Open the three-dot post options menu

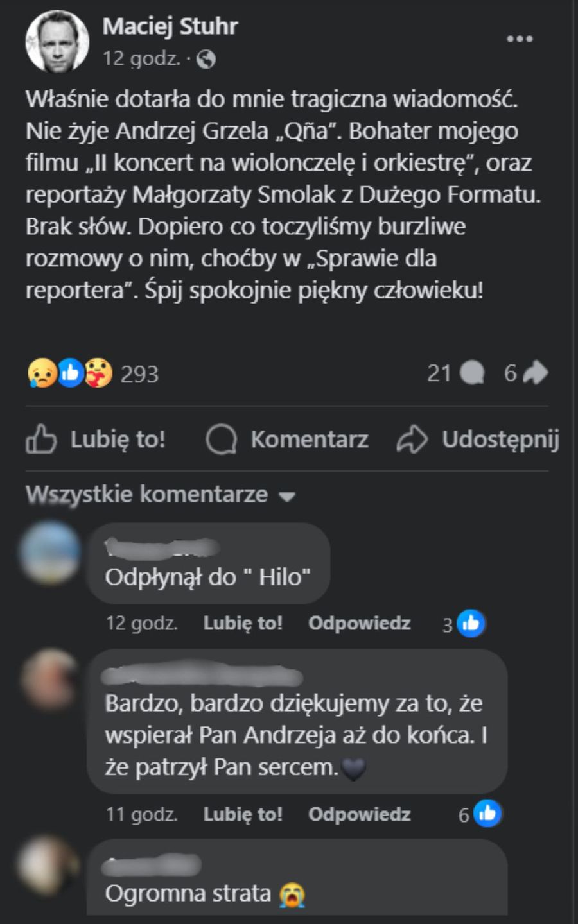pos(520,39)
